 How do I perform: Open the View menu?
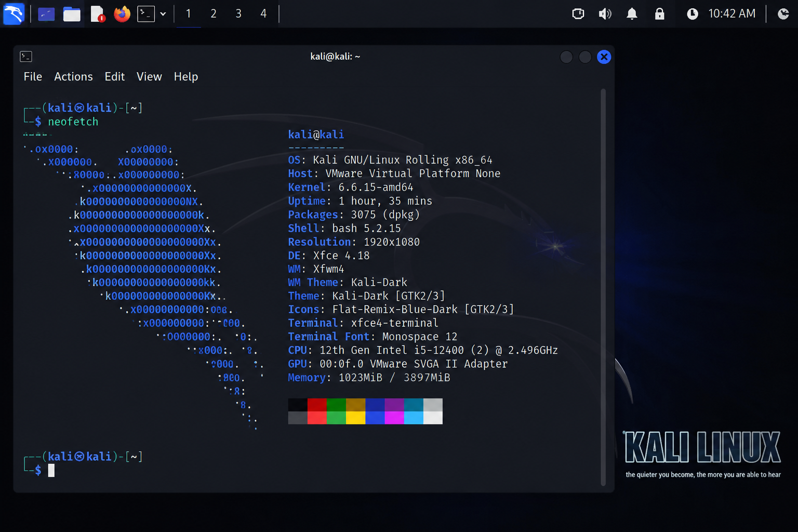(149, 77)
